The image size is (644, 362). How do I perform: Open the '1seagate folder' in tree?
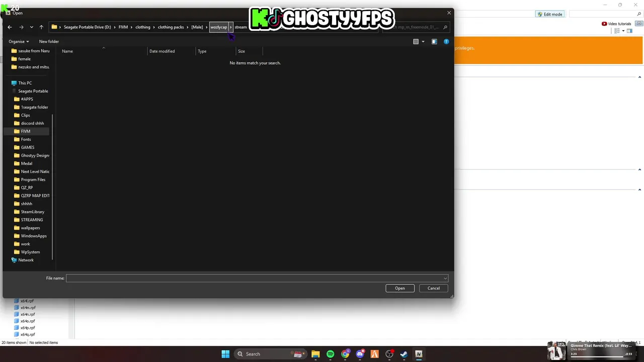click(31, 107)
